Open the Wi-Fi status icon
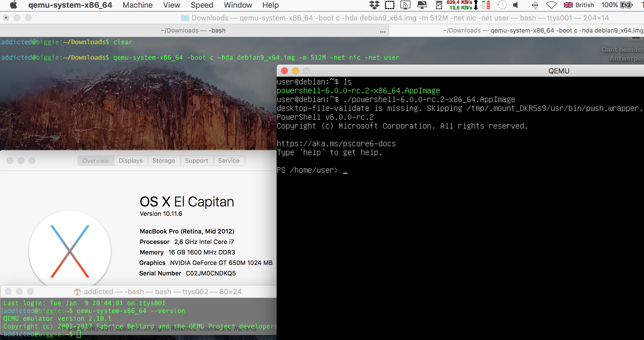The width and height of the screenshot is (644, 340). (x=551, y=5)
